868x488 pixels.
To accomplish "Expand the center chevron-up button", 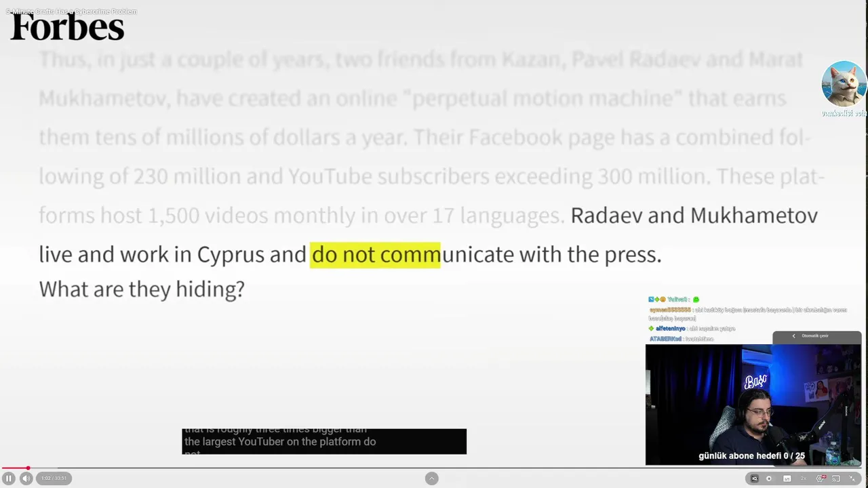I will click(x=431, y=479).
